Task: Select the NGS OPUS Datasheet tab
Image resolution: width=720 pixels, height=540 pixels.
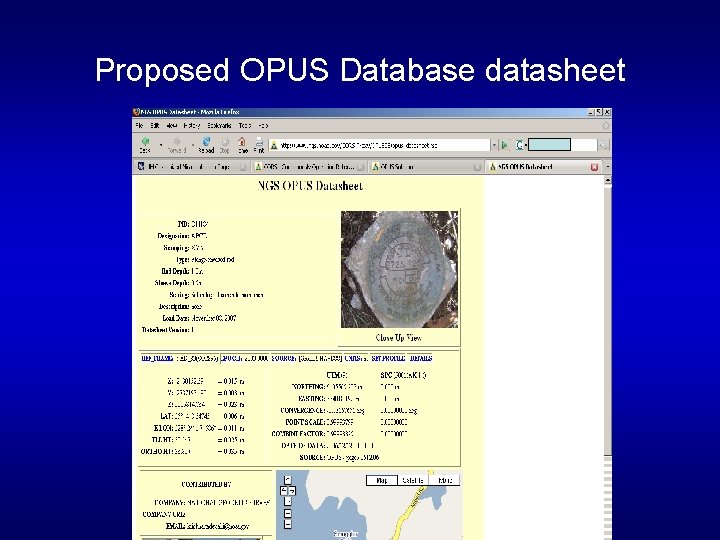Action: pos(544,167)
